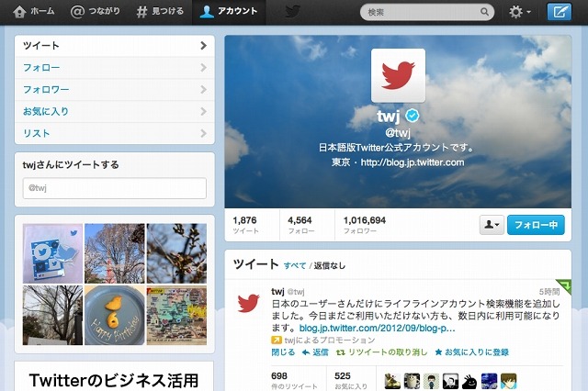View the 698 retweets count
Viewport: 588px width, 391px height.
[294, 380]
